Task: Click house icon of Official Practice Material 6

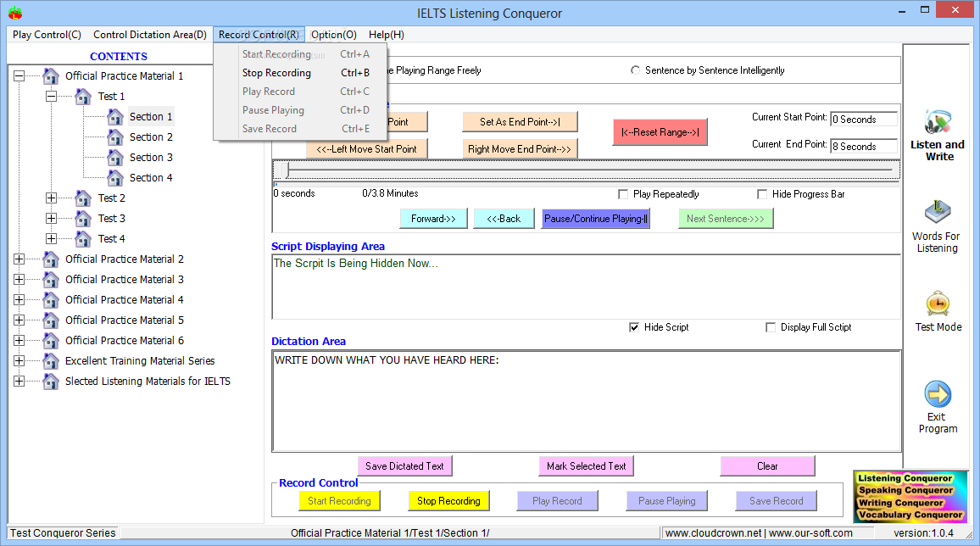Action: click(51, 341)
